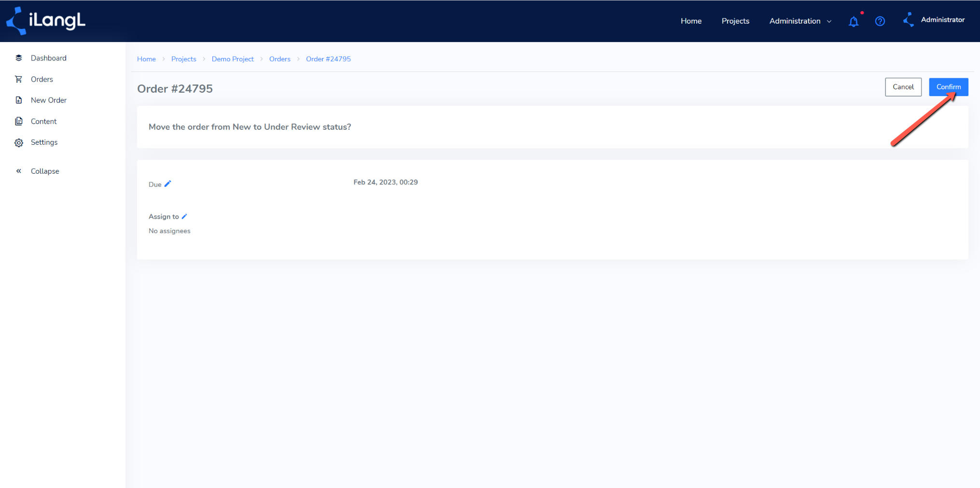
Task: Open Content in the sidebar
Action: pyautogui.click(x=44, y=121)
